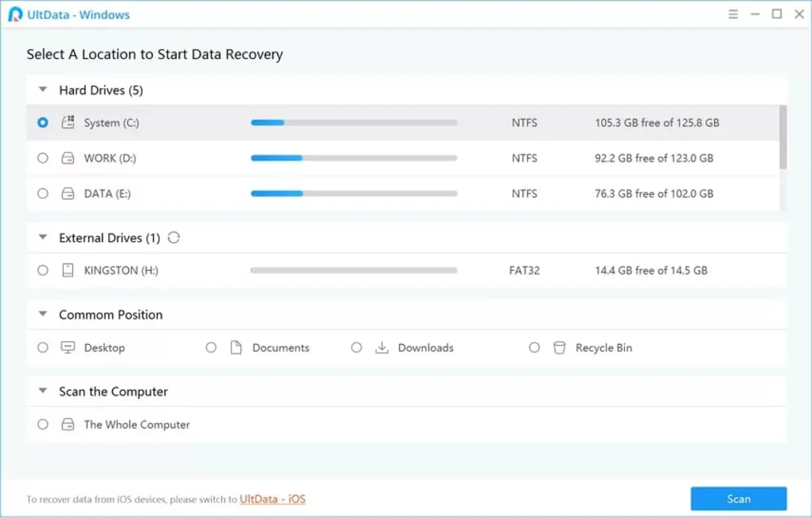
Task: Choose The Whole Computer radio button
Action: 43,425
